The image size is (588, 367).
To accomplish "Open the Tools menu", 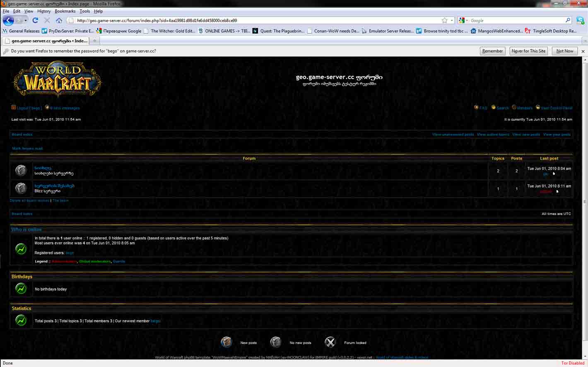I will [x=84, y=11].
